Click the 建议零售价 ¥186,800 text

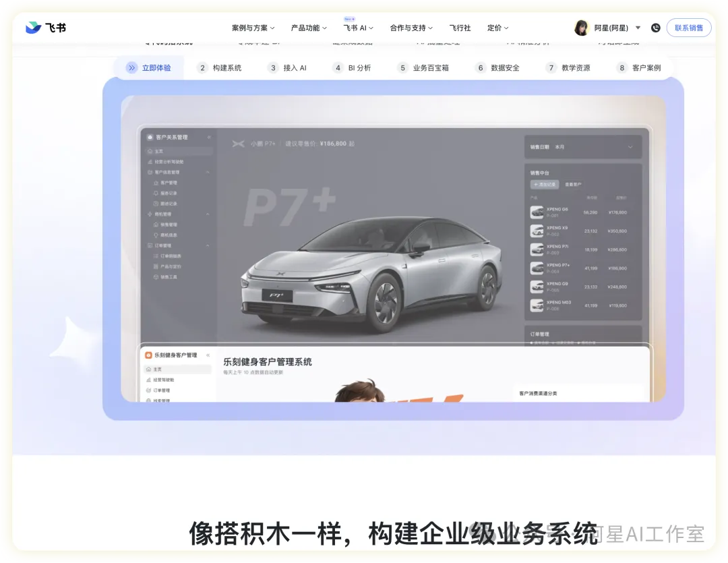(320, 144)
